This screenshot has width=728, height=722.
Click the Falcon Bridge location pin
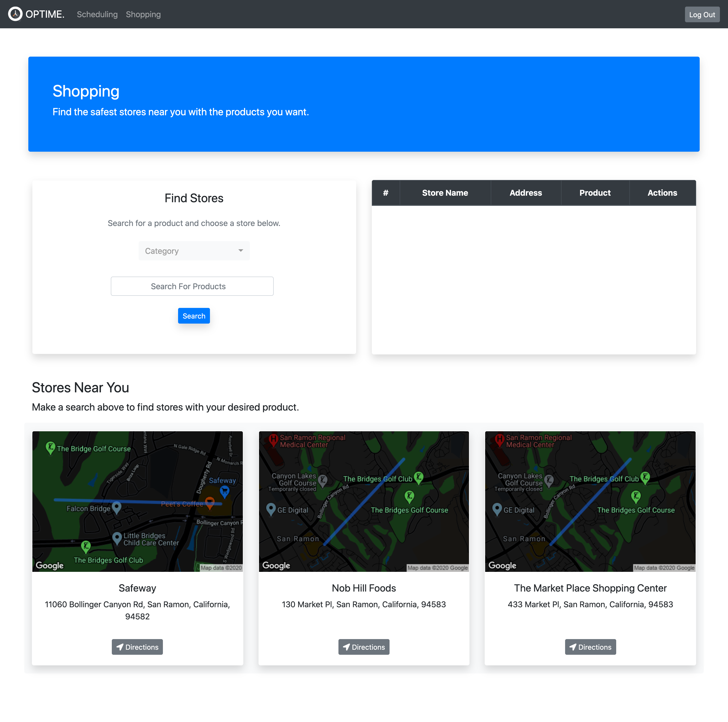click(117, 507)
